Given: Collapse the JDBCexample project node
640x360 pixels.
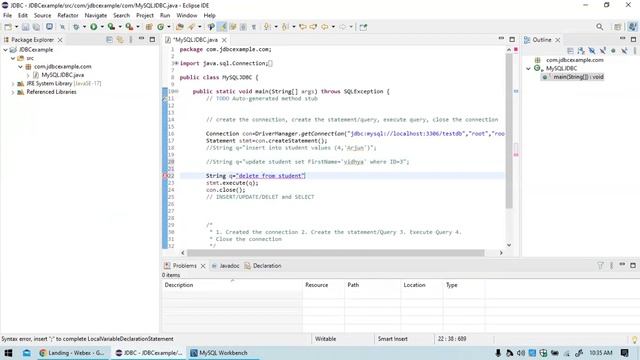Looking at the screenshot, I should pyautogui.click(x=5, y=49).
